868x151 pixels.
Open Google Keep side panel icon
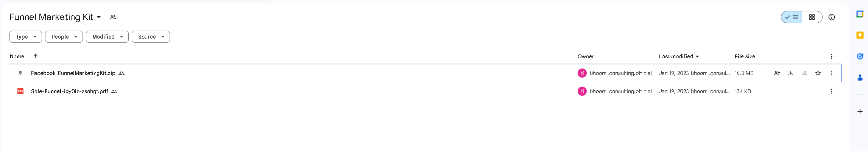click(x=860, y=35)
